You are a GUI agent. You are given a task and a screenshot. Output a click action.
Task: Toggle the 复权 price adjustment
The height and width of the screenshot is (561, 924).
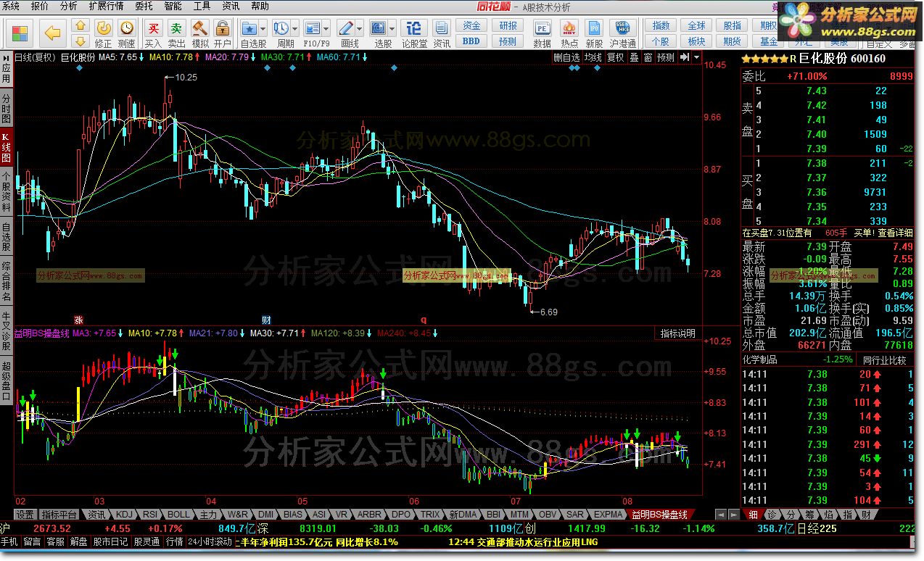[616, 57]
